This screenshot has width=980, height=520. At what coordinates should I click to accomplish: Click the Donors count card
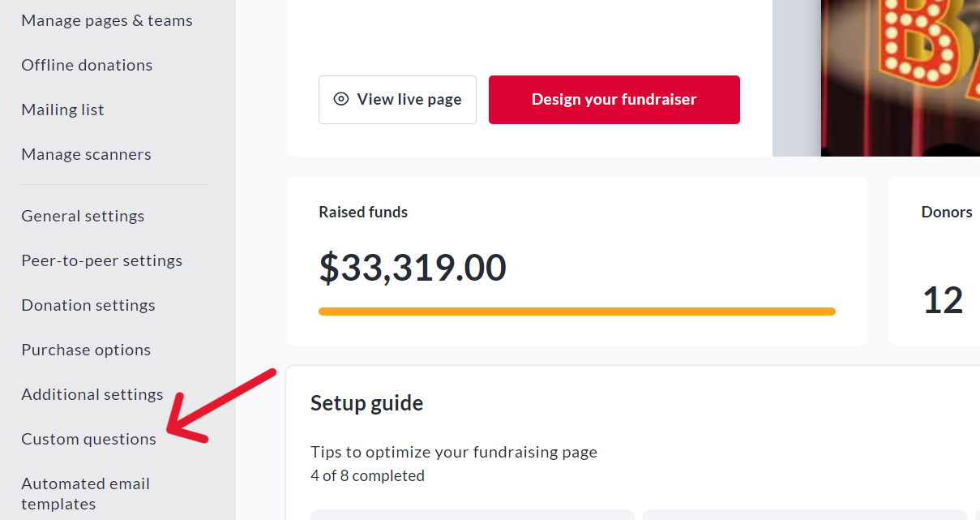934,261
